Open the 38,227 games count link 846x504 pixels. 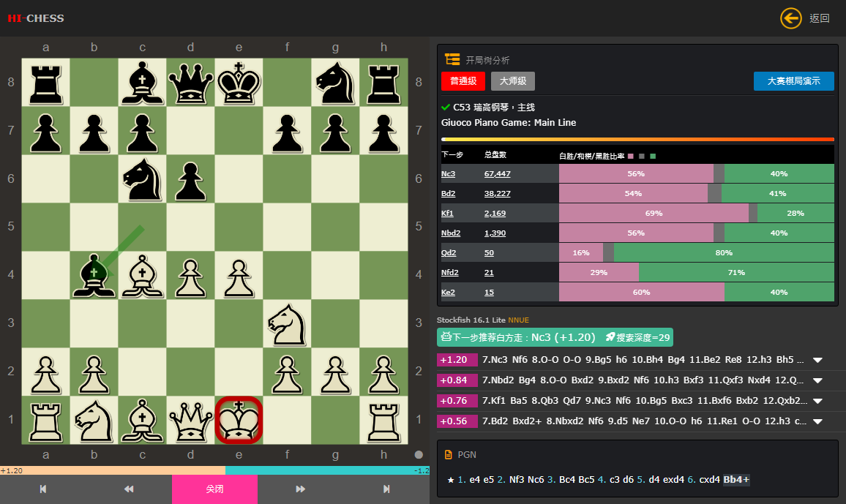498,194
